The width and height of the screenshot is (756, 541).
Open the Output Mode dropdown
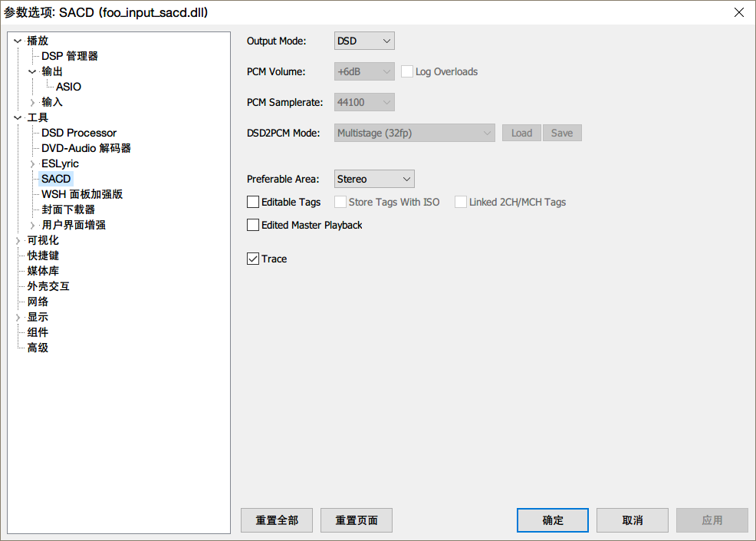tap(364, 41)
